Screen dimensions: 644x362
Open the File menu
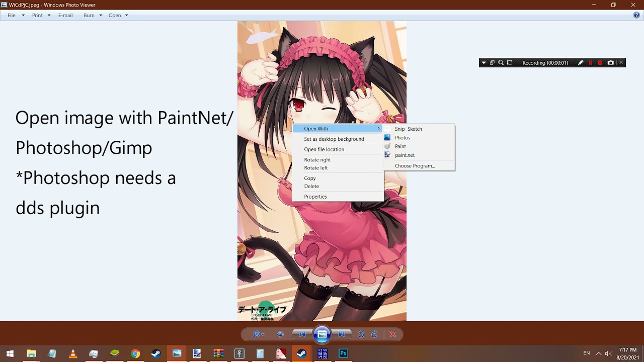click(x=16, y=16)
